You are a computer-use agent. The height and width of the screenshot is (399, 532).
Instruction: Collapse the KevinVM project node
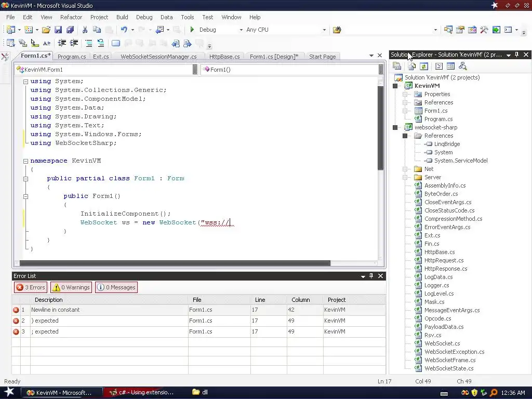pos(395,86)
